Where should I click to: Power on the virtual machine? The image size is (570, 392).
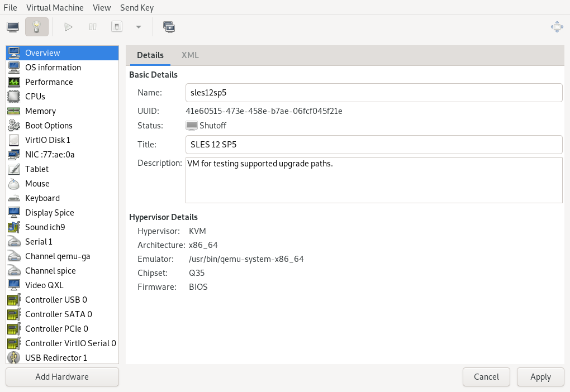(x=68, y=27)
